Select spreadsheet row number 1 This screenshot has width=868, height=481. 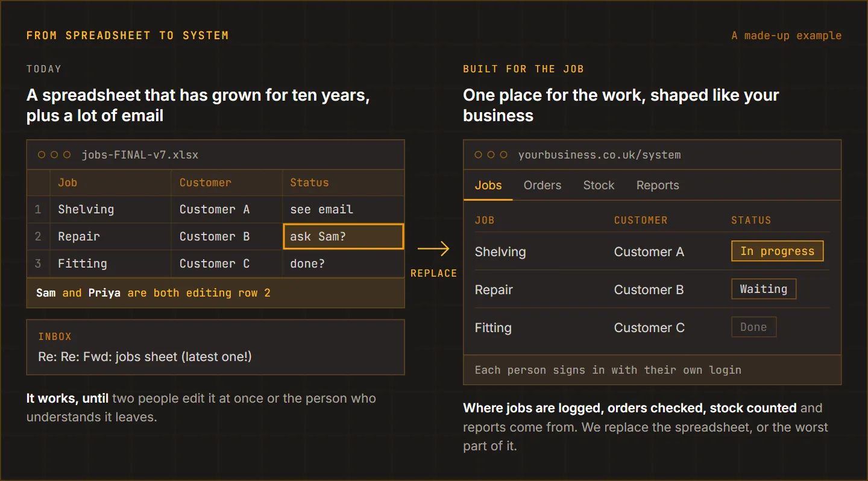pyautogui.click(x=39, y=209)
